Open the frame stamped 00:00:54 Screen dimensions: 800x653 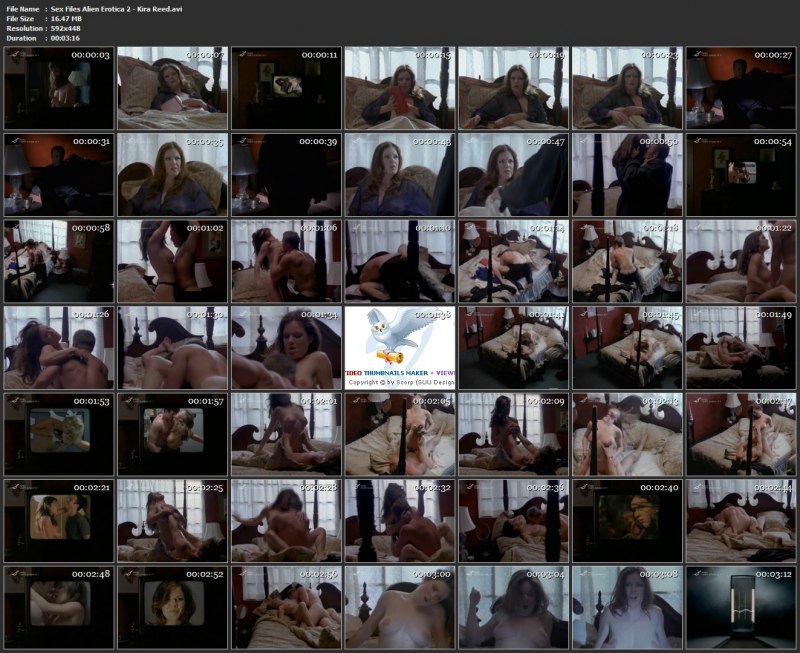739,174
